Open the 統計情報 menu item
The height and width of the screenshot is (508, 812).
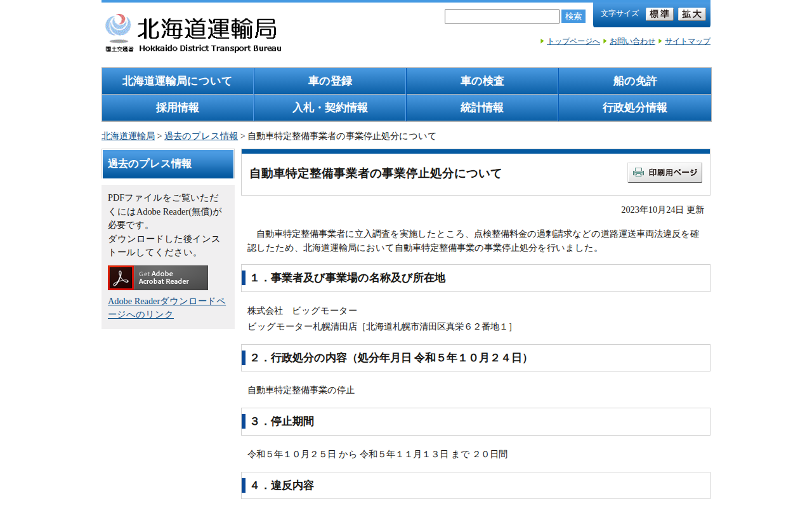pyautogui.click(x=482, y=108)
